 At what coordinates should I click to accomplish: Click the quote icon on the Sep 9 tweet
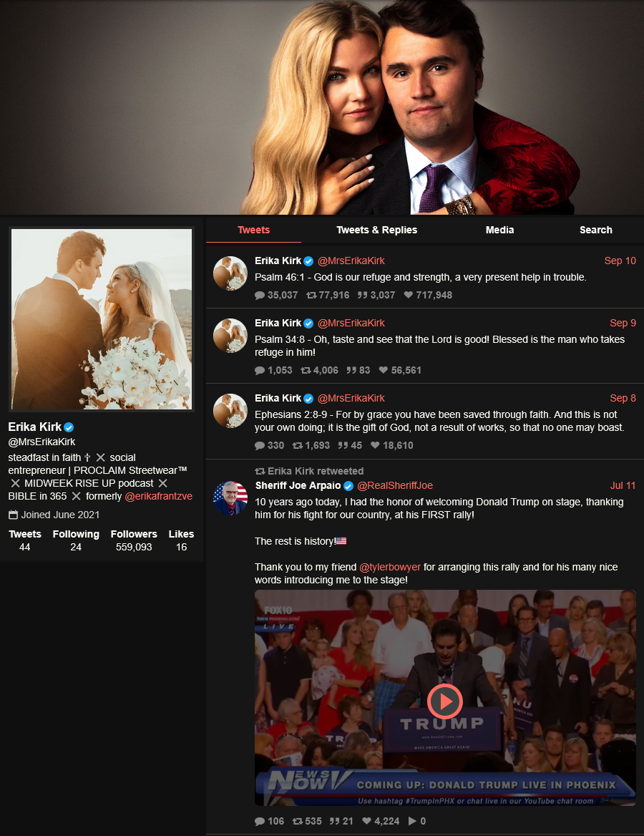351,370
